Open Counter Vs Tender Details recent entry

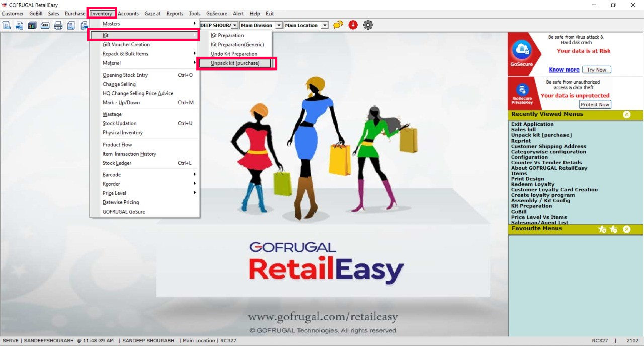click(x=546, y=163)
